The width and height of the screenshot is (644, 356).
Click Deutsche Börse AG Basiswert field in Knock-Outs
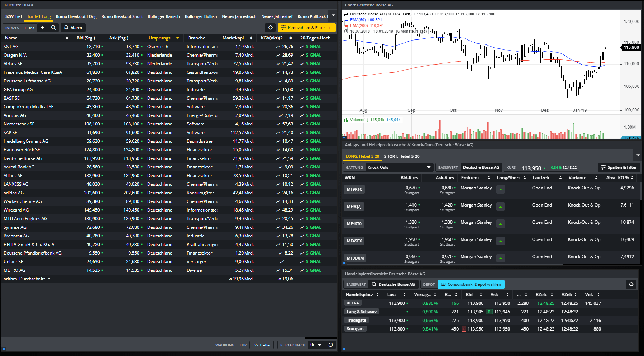click(481, 167)
